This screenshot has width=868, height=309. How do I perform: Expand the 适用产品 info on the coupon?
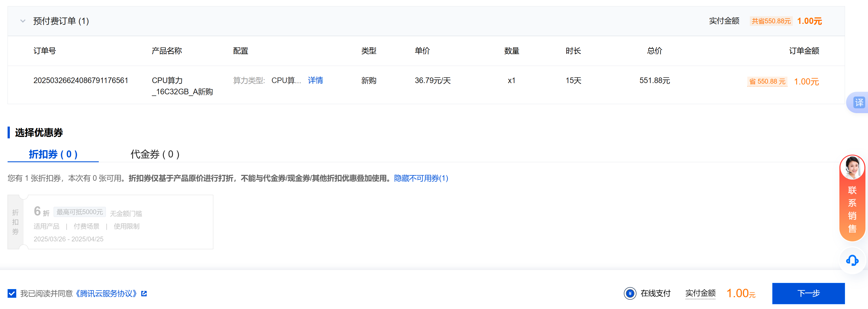tap(46, 226)
